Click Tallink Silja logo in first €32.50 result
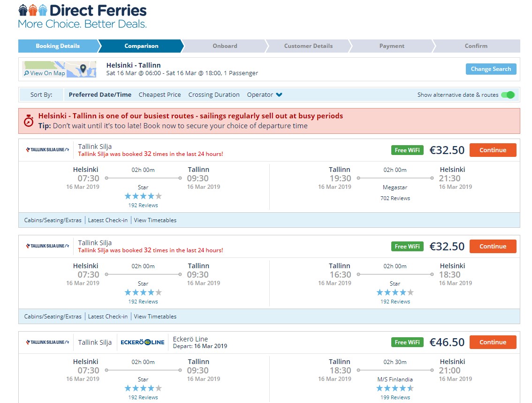The image size is (532, 403). point(47,149)
